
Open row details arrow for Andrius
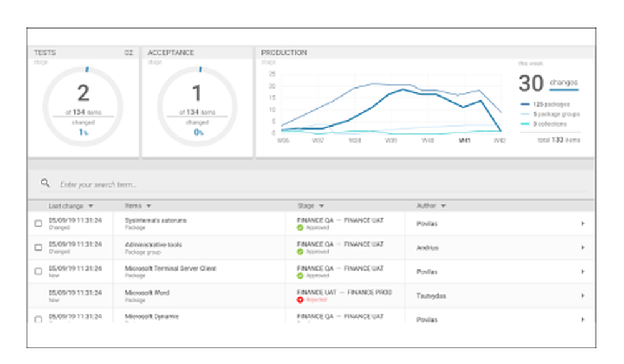(x=583, y=247)
